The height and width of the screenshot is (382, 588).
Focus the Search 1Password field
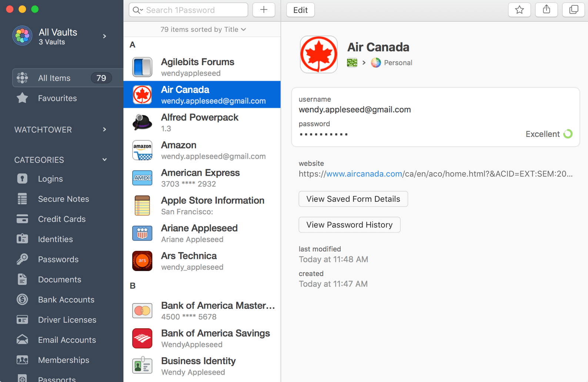pyautogui.click(x=188, y=10)
